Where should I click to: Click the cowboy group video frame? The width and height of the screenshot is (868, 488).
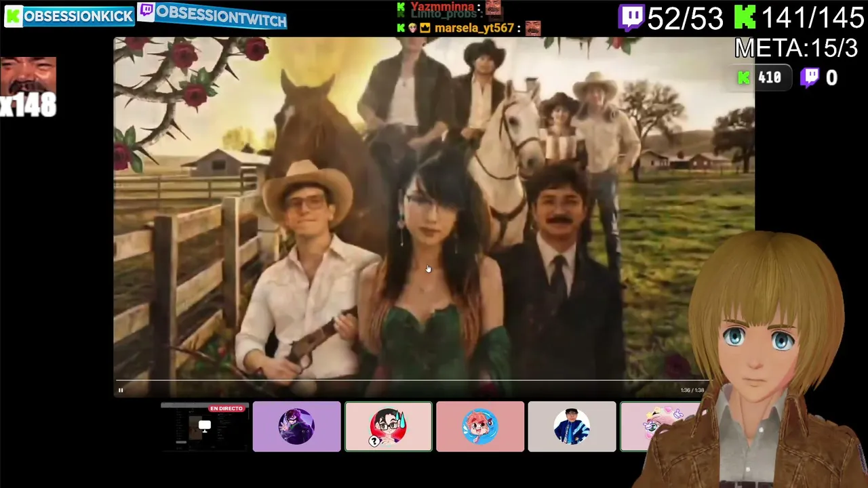[434, 217]
